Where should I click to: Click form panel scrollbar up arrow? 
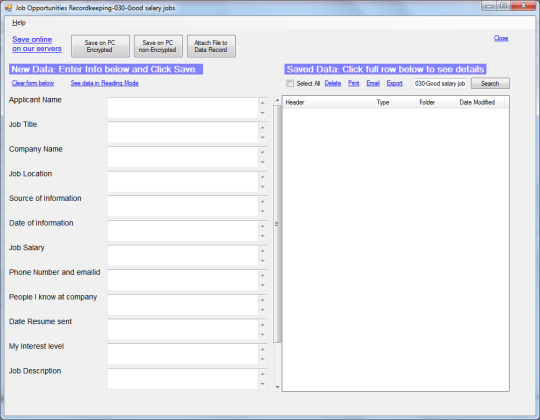[277, 100]
